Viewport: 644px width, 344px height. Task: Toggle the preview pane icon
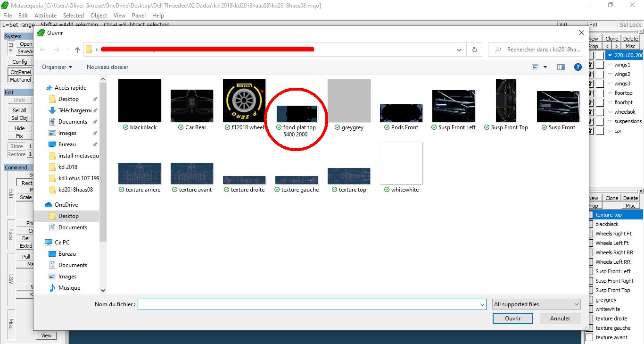(x=561, y=67)
